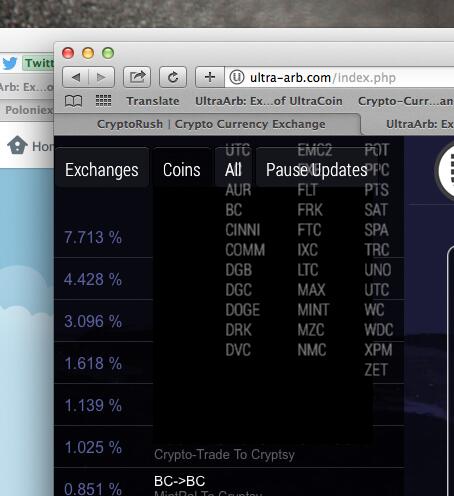Open UltraArb: Ex...of UltraCoin bookmark
This screenshot has height=496, width=454.
269,101
